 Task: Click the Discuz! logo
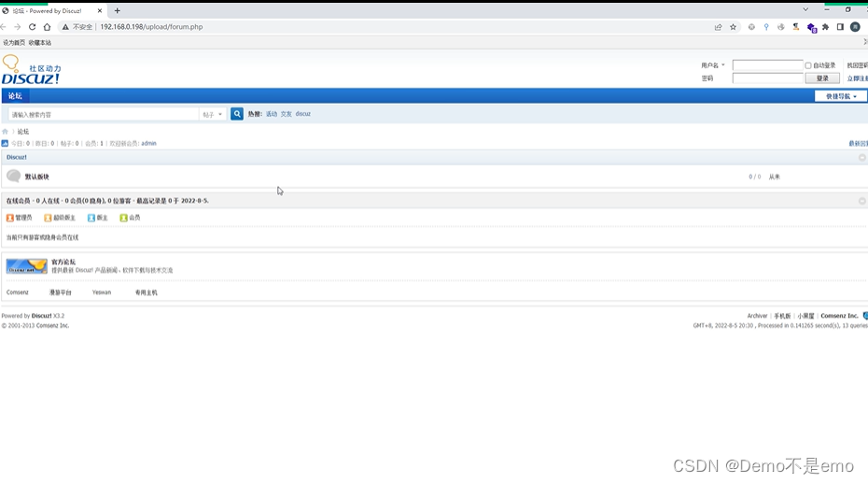coord(31,70)
